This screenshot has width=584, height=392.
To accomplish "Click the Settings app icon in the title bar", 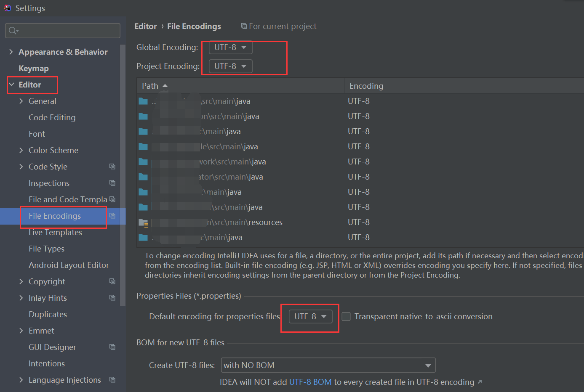I will coord(7,8).
